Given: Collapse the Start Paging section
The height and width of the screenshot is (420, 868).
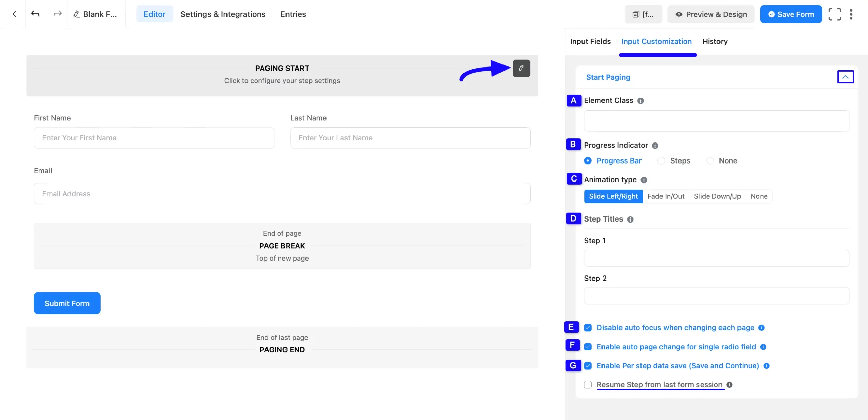Looking at the screenshot, I should tap(846, 77).
